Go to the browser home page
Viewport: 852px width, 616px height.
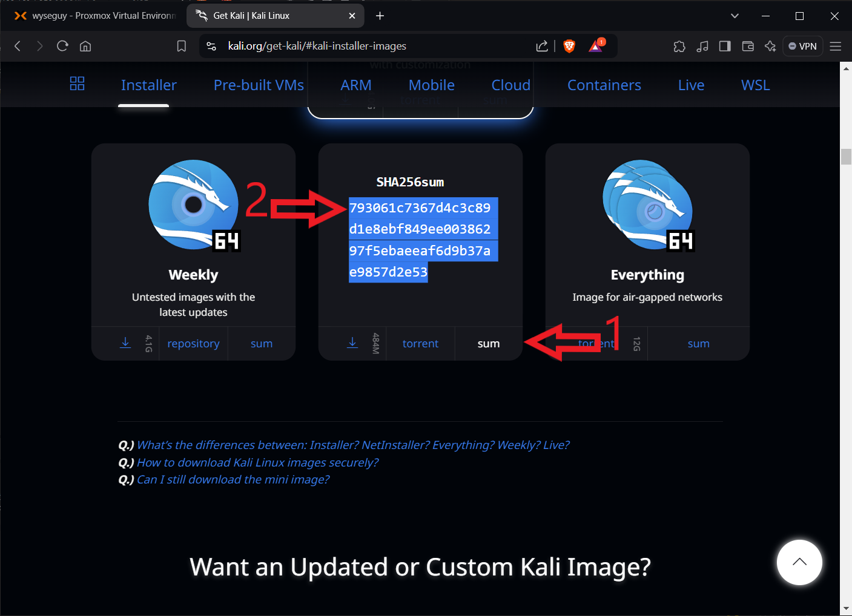[x=85, y=46]
